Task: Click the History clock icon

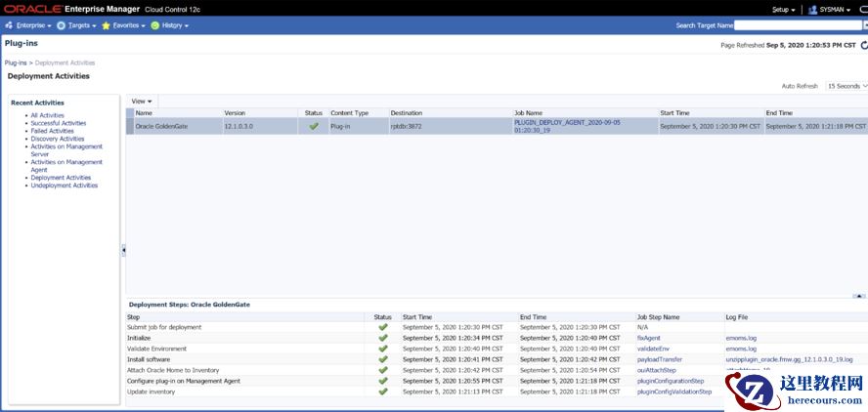Action: (154, 25)
